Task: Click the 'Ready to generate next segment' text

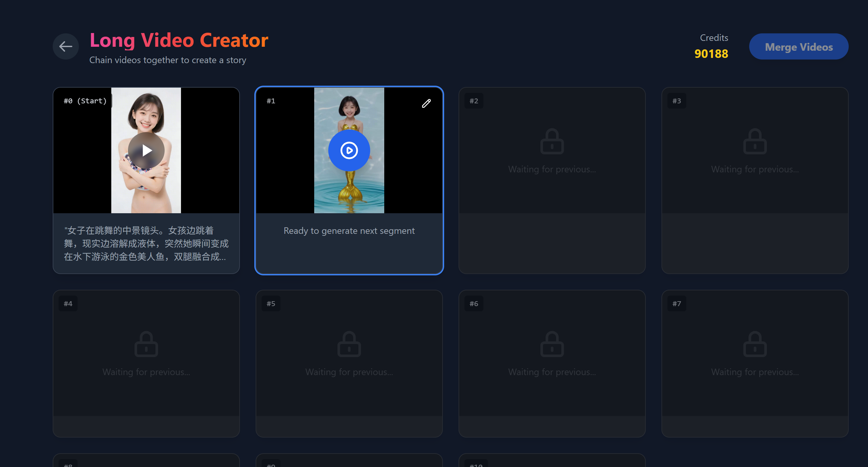Action: click(x=349, y=231)
